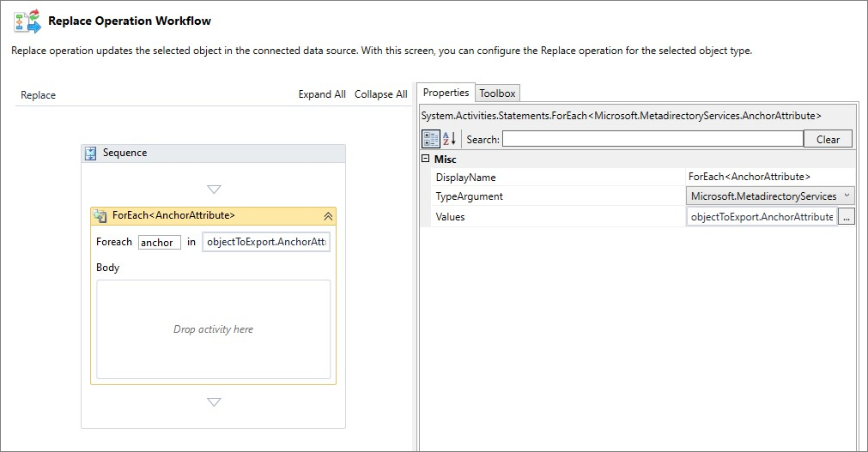Click the Sequence activity icon

(91, 154)
